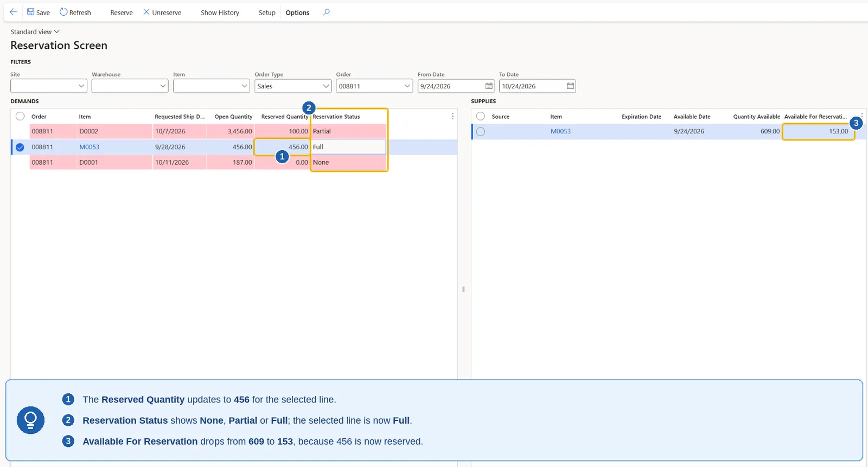
Task: Click Open Quantity 3,456.00 cell
Action: coord(231,131)
